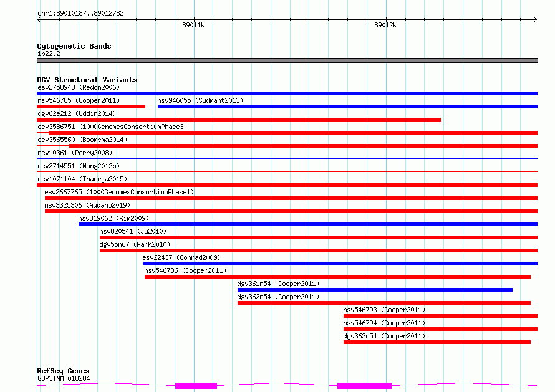Select dgv363n54 (Cooper2011) variant label
The width and height of the screenshot is (555, 392).
384,336
